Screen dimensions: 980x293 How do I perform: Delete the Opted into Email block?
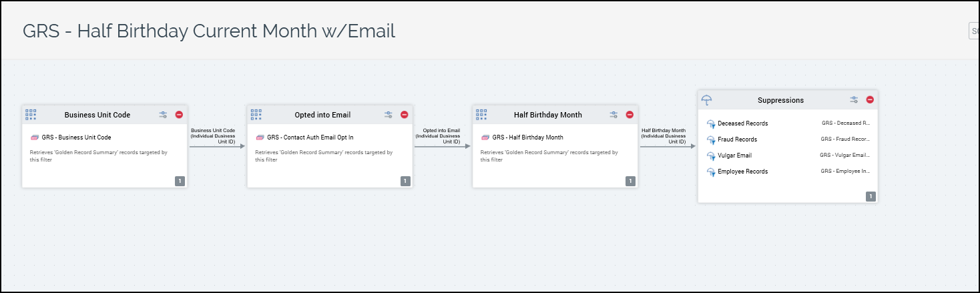point(405,115)
